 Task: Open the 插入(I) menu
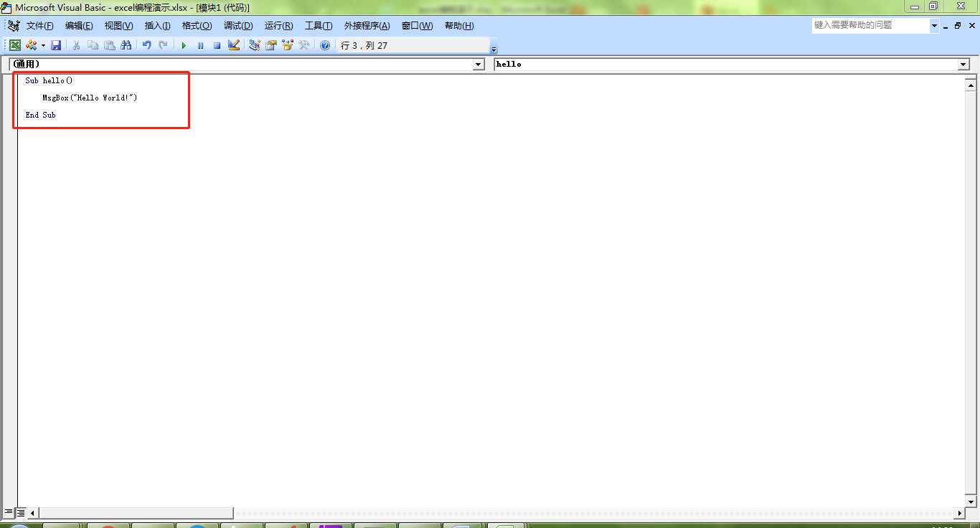coord(157,26)
